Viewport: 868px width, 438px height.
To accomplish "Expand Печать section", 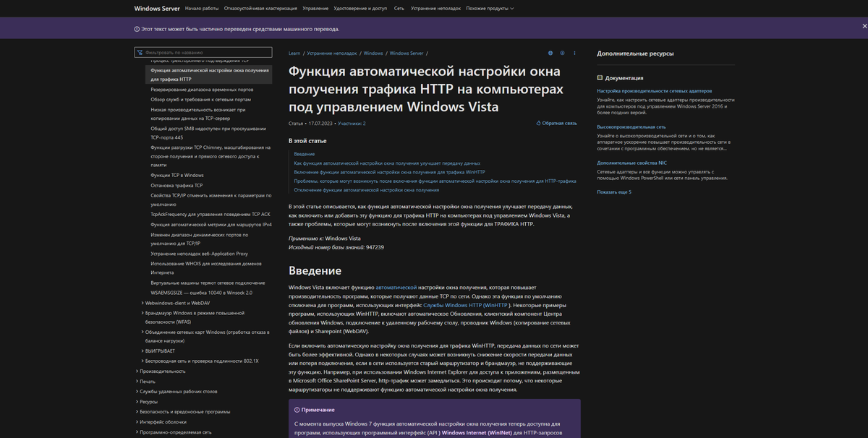I will click(x=137, y=381).
